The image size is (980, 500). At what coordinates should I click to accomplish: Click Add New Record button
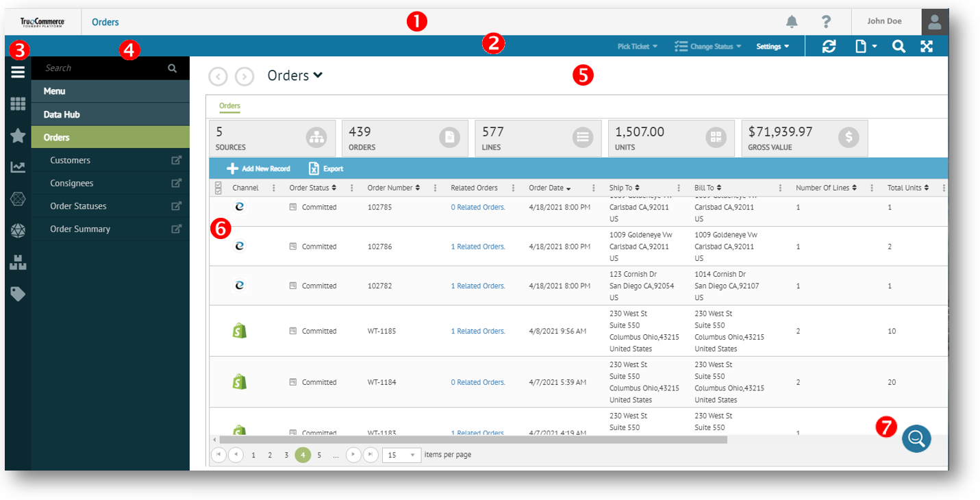pos(259,168)
